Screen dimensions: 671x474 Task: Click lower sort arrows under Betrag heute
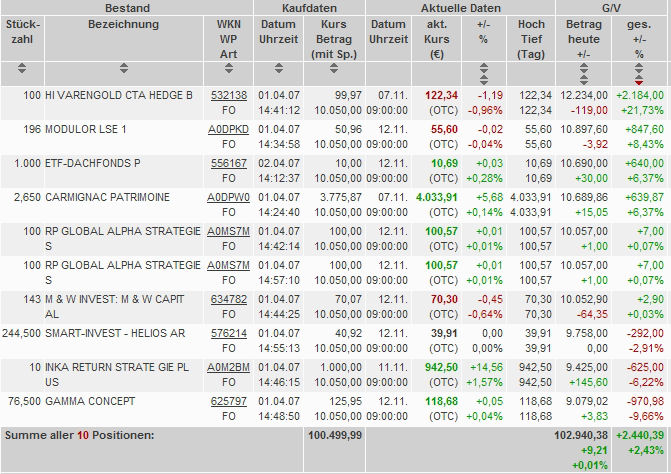pyautogui.click(x=584, y=80)
